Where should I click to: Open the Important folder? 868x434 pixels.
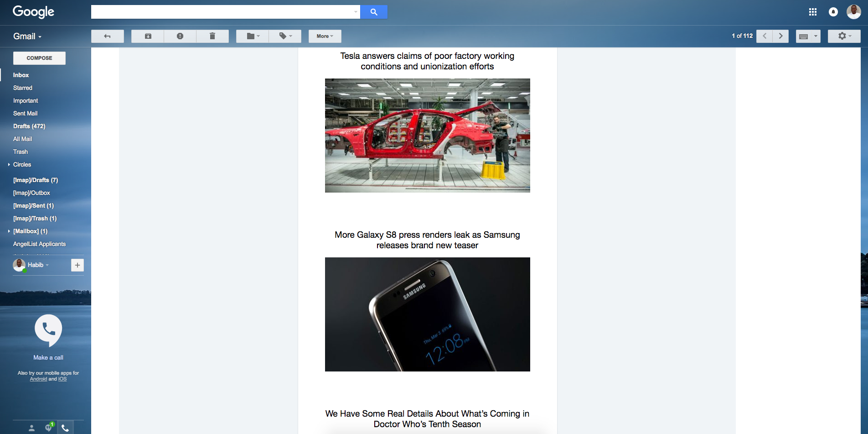point(26,100)
